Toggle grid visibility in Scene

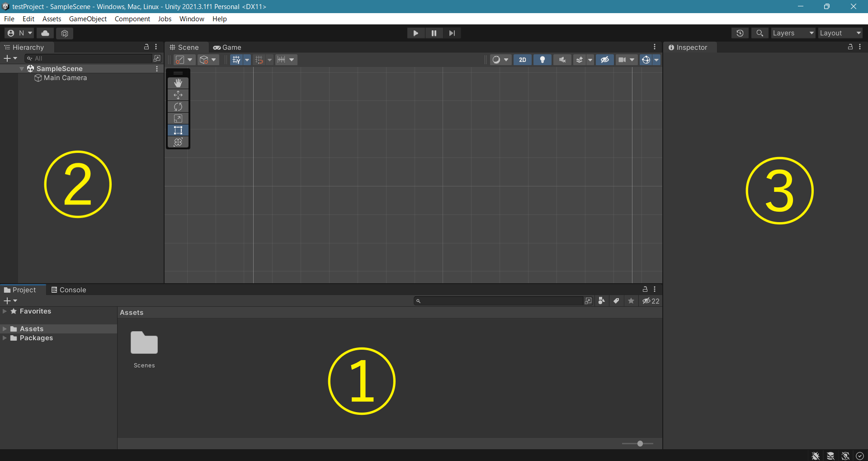coord(236,60)
